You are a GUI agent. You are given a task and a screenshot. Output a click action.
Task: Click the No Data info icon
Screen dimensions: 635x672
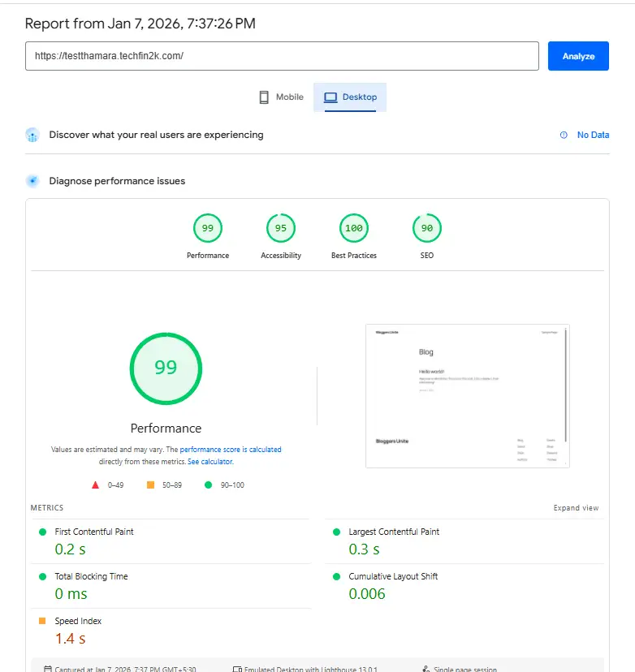coord(564,135)
